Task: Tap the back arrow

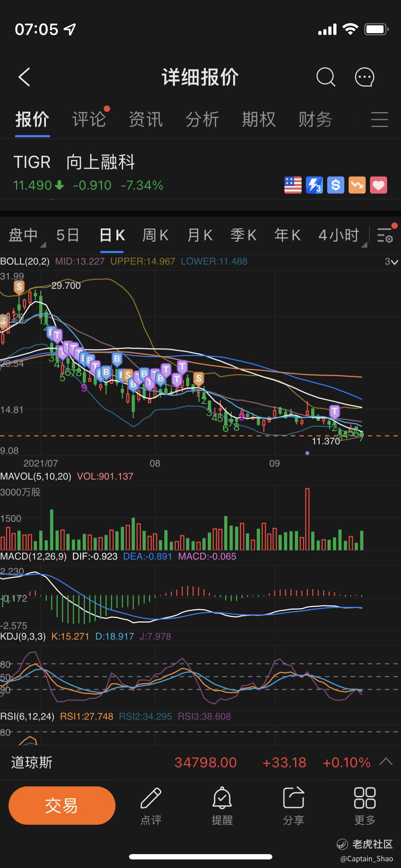Action: tap(24, 77)
